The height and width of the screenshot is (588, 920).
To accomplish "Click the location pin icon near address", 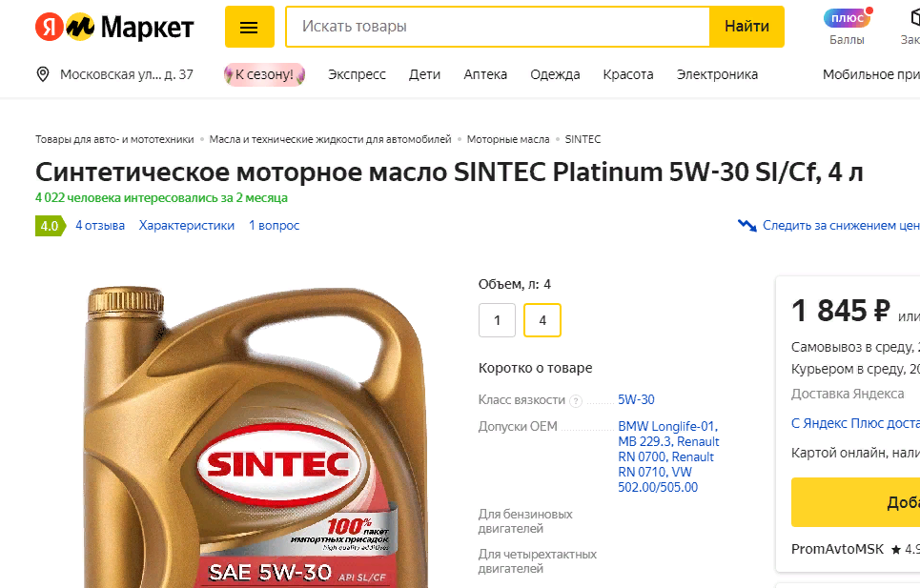I will click(43, 74).
